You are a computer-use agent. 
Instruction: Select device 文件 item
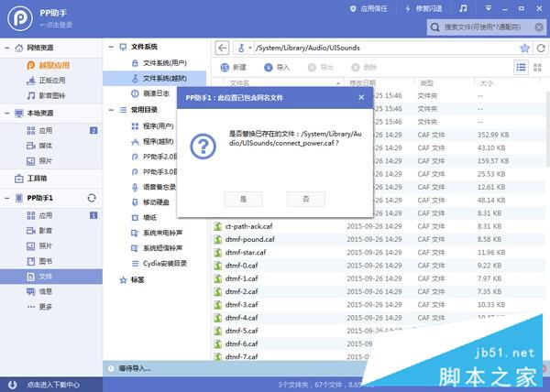pyautogui.click(x=51, y=277)
